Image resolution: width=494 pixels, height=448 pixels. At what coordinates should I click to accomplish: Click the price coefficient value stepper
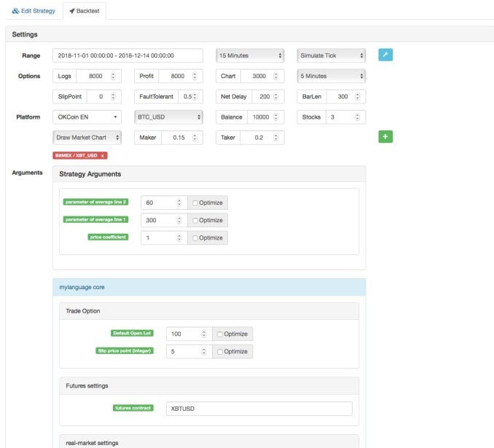(179, 238)
